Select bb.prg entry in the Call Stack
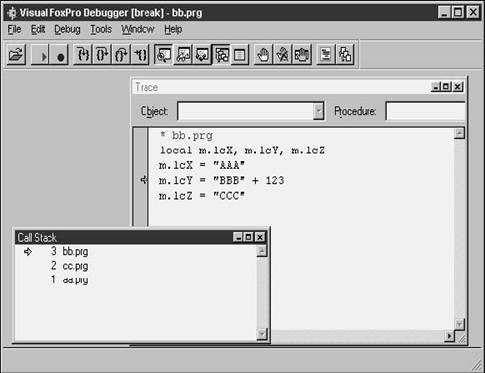The image size is (485, 373). coord(75,251)
